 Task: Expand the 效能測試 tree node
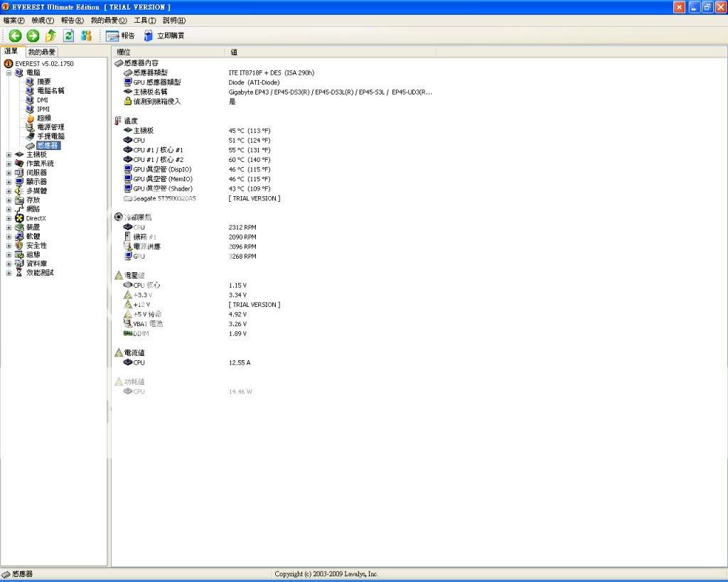[x=9, y=273]
